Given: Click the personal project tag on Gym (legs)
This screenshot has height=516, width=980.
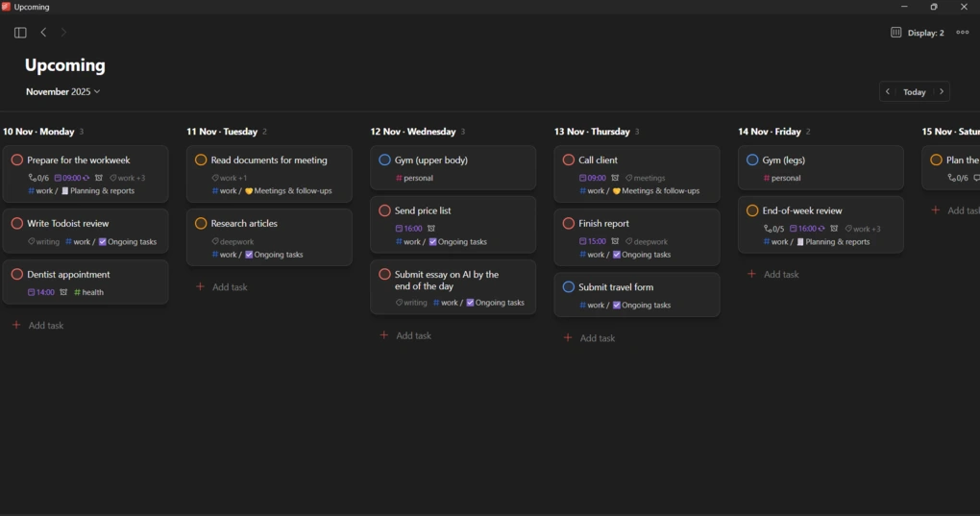Looking at the screenshot, I should click(x=785, y=179).
